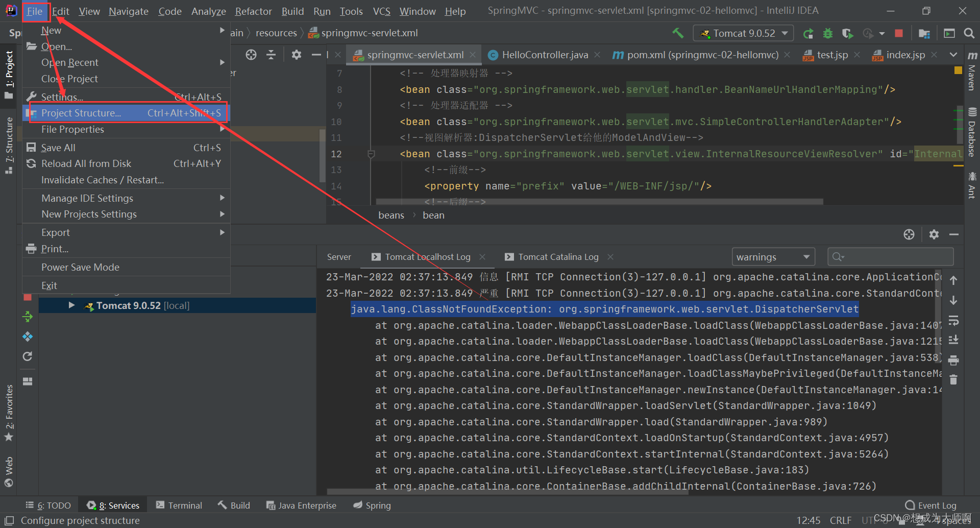Viewport: 980px width, 528px height.
Task: Click the editor horizontal scrollbar
Action: 599,202
